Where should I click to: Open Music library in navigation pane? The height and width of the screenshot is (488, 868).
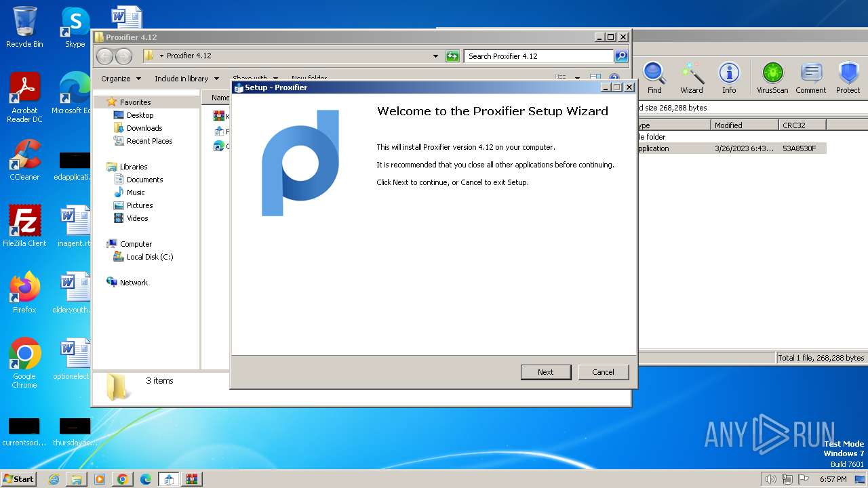click(x=136, y=192)
